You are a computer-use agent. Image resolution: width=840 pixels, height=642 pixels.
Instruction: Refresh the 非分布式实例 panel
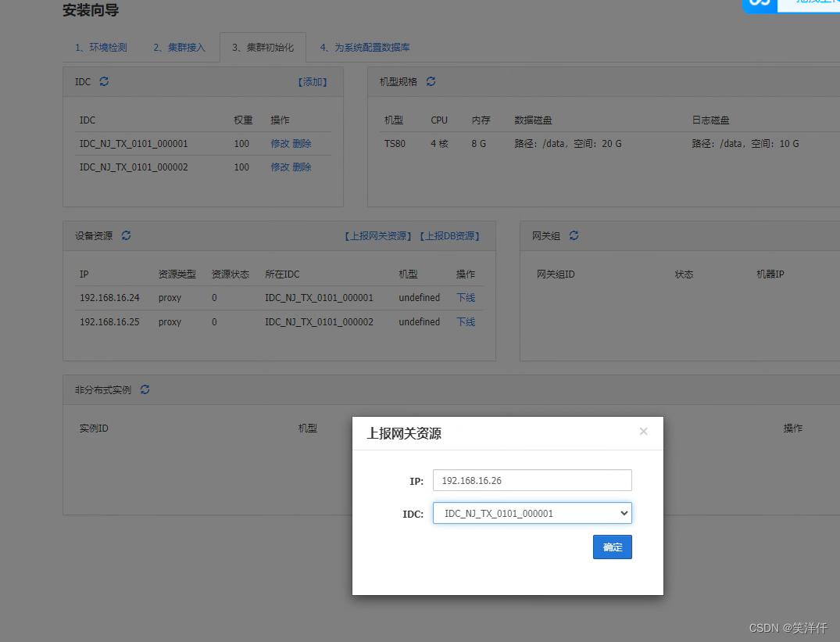pos(145,389)
